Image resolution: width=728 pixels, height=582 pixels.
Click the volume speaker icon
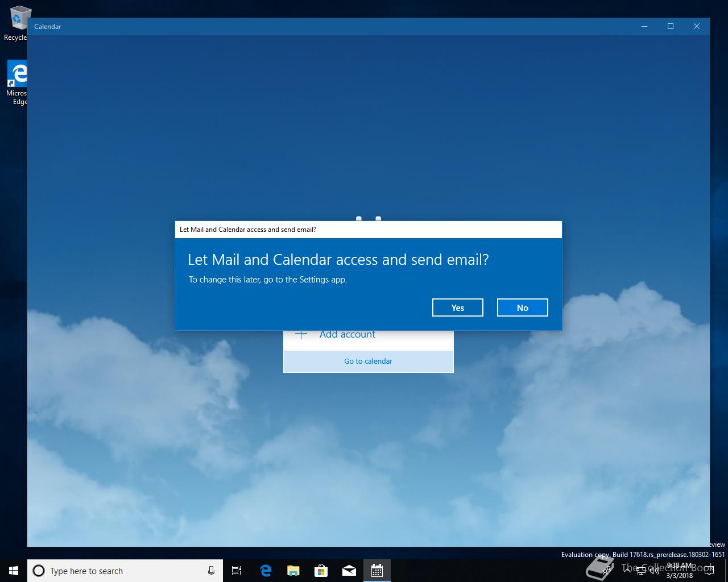(654, 571)
